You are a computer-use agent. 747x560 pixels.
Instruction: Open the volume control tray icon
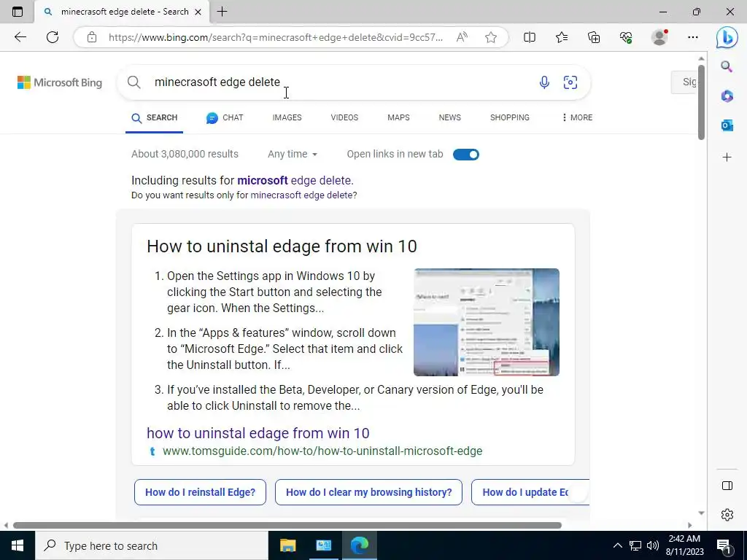[653, 545]
